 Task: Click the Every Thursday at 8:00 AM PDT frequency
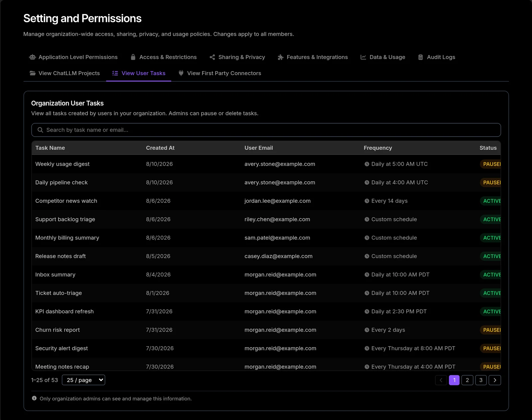point(413,349)
